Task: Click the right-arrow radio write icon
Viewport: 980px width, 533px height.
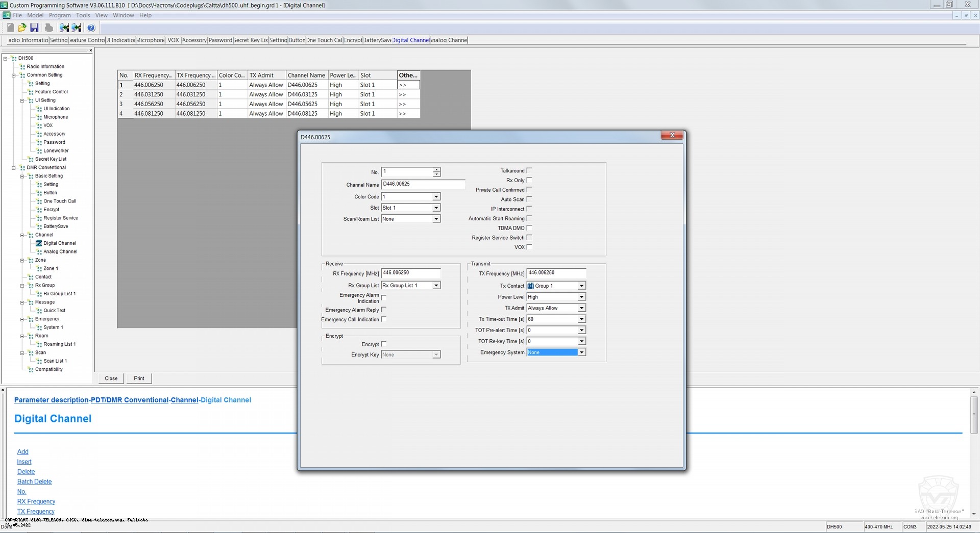Action: [77, 28]
